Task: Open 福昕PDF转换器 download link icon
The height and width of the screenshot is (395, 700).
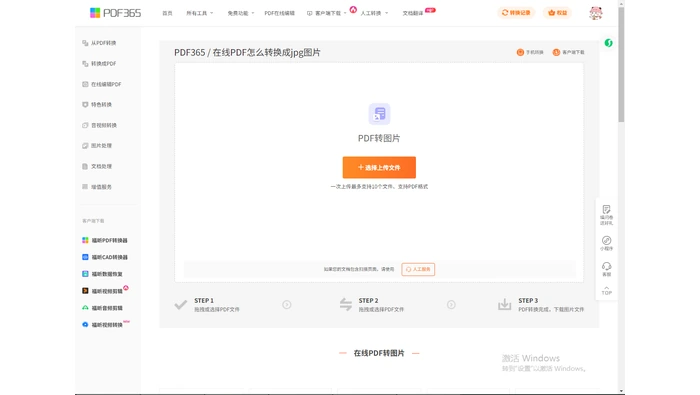Action: pyautogui.click(x=85, y=240)
